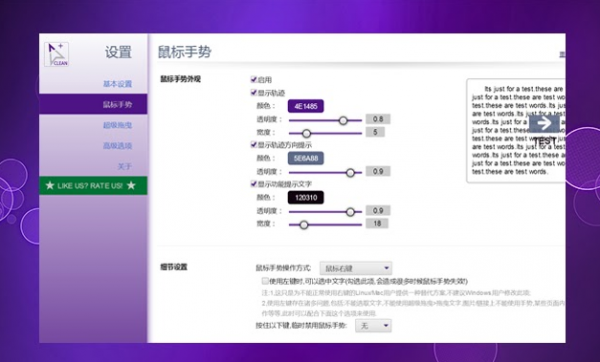This screenshot has width=600, height=362.
Task: Click the 鼠标手势 page heading
Action: (x=184, y=52)
